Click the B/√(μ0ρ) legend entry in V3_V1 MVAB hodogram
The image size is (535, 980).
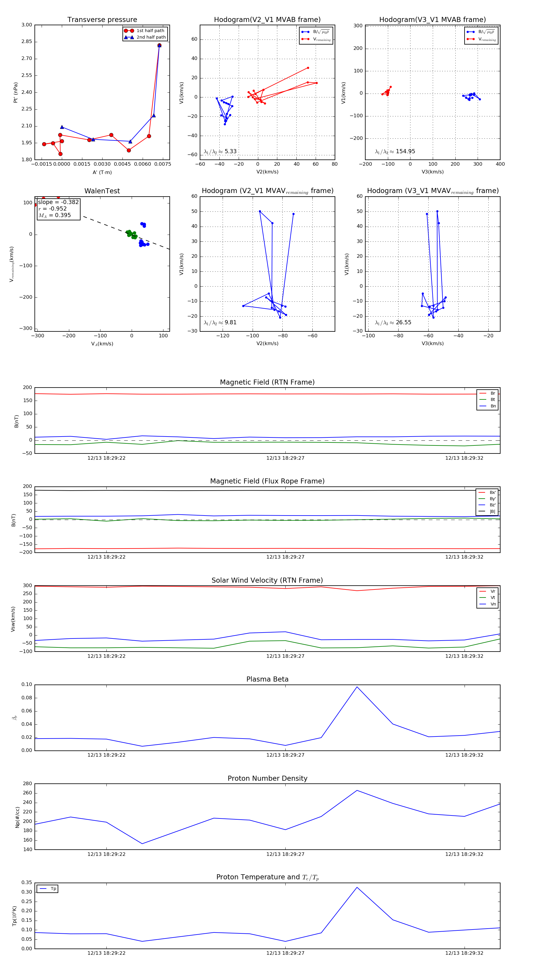click(481, 32)
